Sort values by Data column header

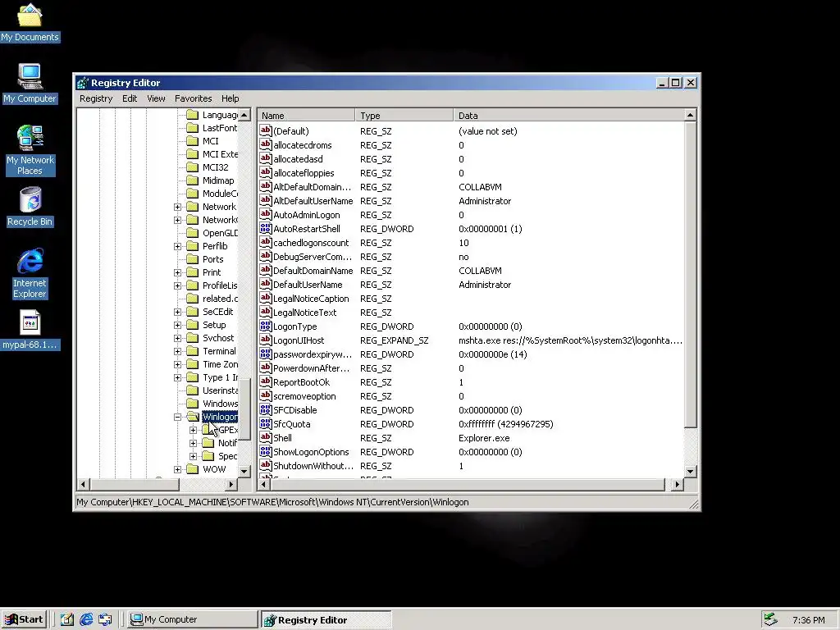click(568, 116)
